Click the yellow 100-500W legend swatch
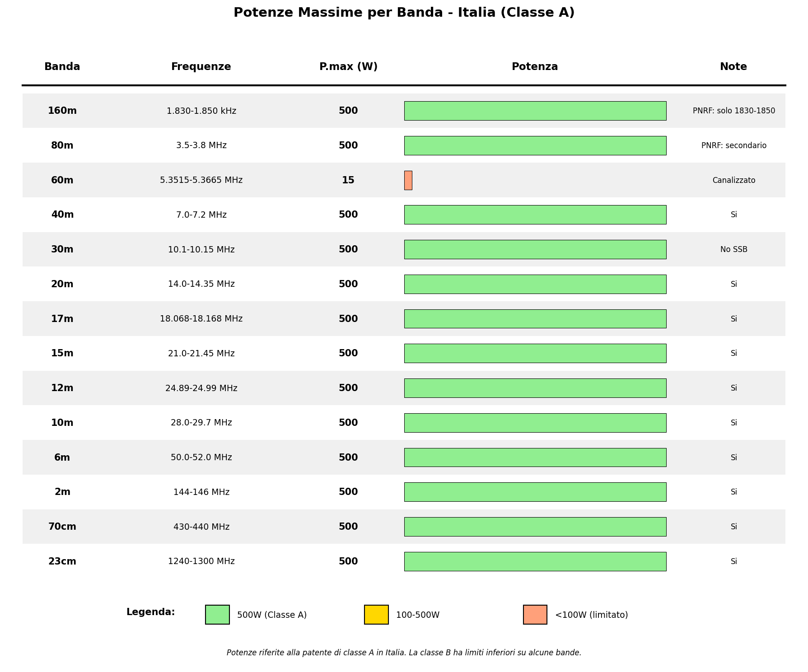Image resolution: width=808 pixels, height=672 pixels. 376,615
